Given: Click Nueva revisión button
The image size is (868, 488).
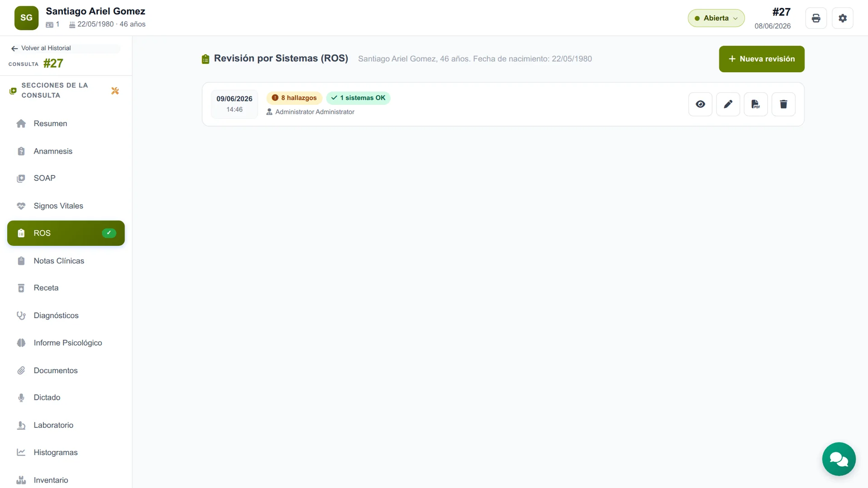Looking at the screenshot, I should [761, 59].
